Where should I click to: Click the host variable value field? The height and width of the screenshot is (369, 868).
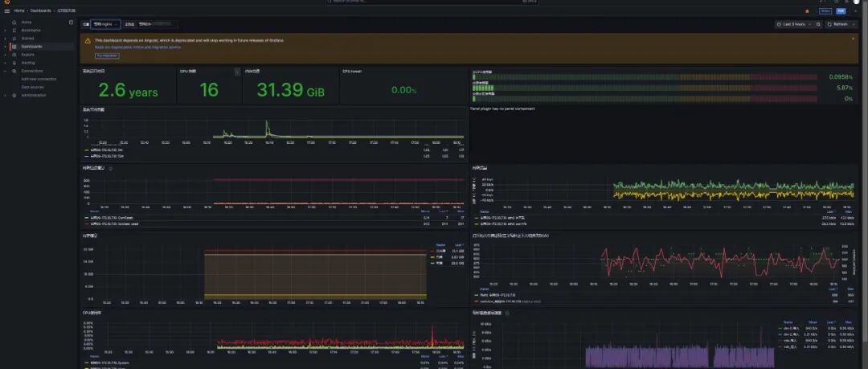pos(158,24)
